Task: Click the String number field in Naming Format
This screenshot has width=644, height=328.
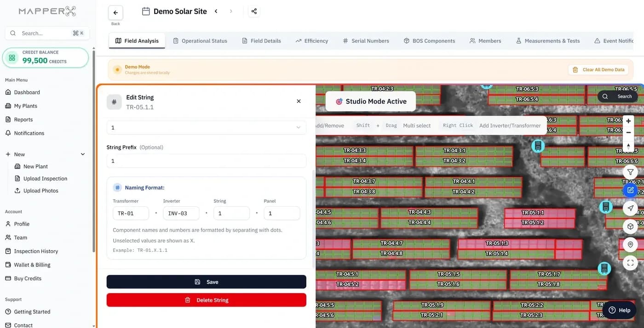Action: click(231, 213)
